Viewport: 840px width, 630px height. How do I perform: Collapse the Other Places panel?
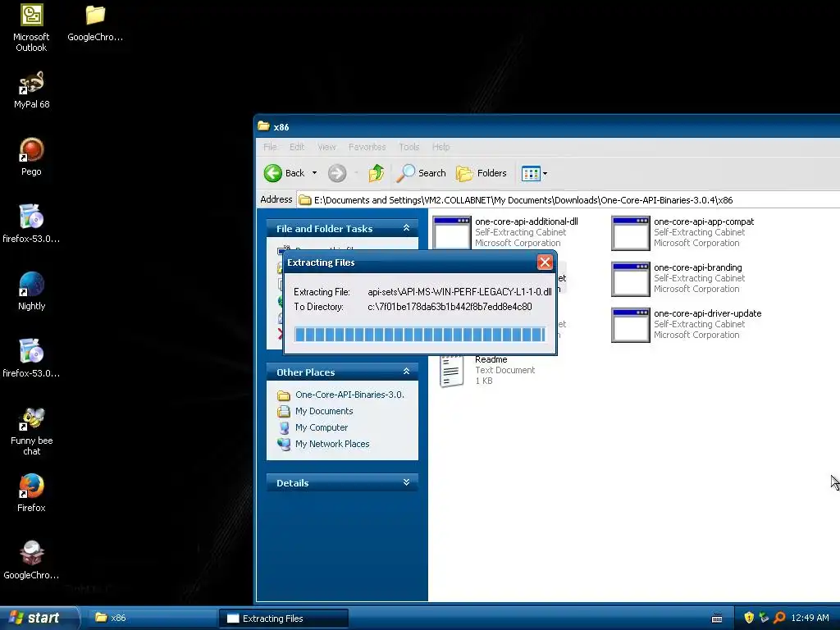point(407,372)
